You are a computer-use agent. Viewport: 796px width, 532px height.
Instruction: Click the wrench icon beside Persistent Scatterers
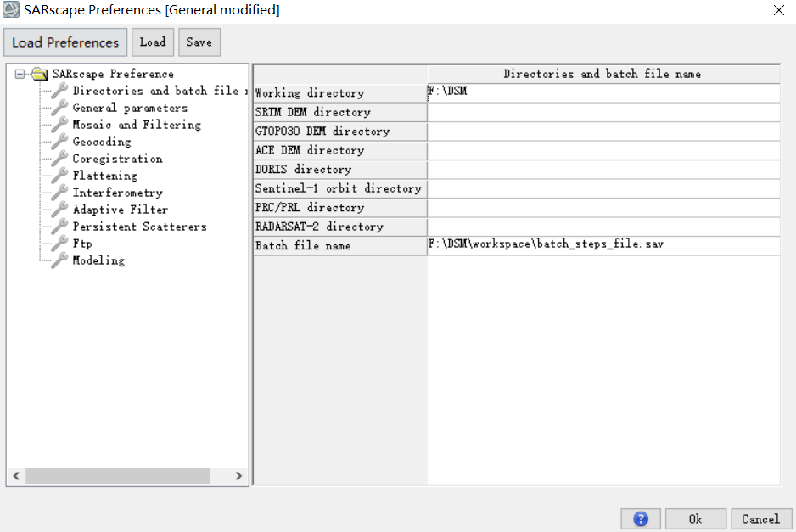pos(59,226)
